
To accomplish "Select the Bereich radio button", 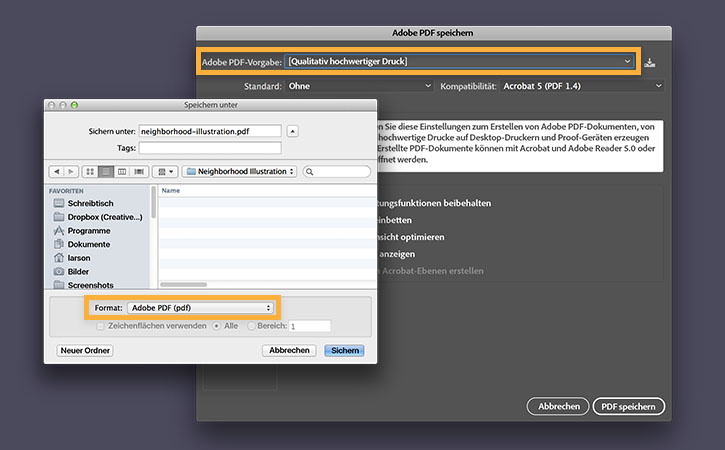I will pyautogui.click(x=252, y=326).
